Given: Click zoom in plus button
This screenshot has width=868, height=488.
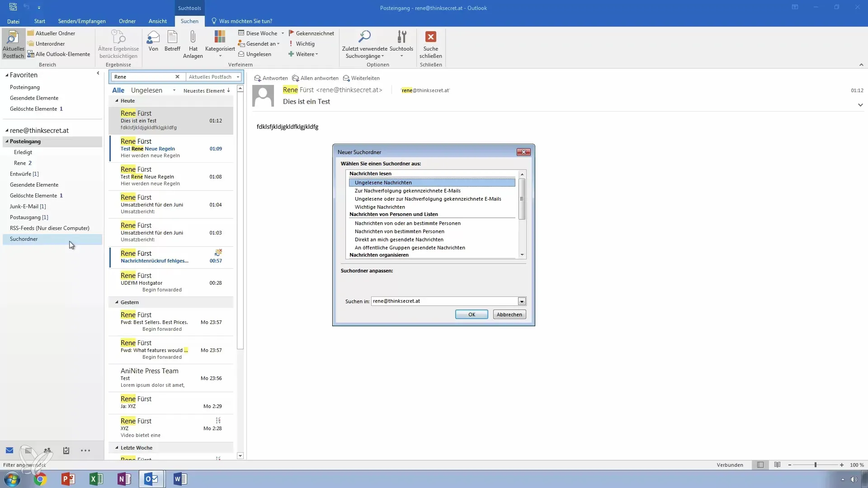Looking at the screenshot, I should [842, 465].
